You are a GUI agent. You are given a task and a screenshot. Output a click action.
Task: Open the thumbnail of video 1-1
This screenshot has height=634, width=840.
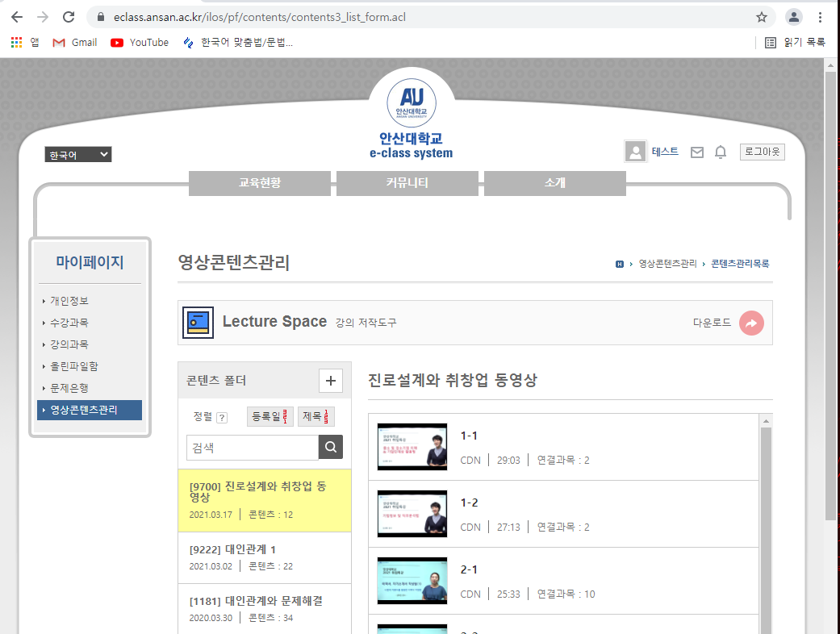[412, 447]
